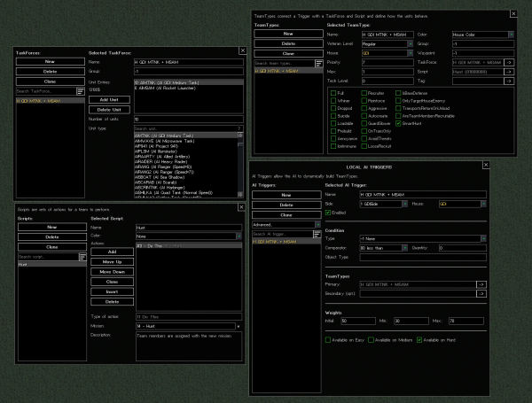Enable the GuardSlower checkbox
532x403 pixels.
(364, 123)
